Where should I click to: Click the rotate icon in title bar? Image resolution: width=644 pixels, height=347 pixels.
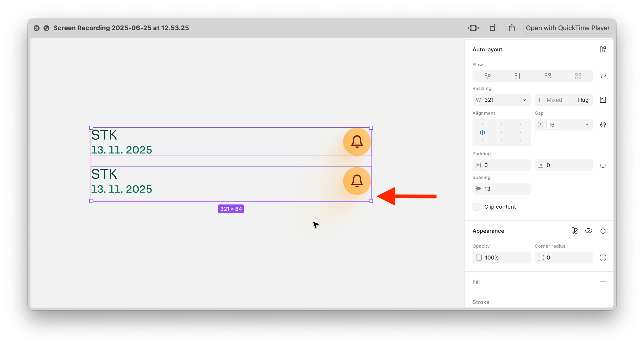coord(493,28)
